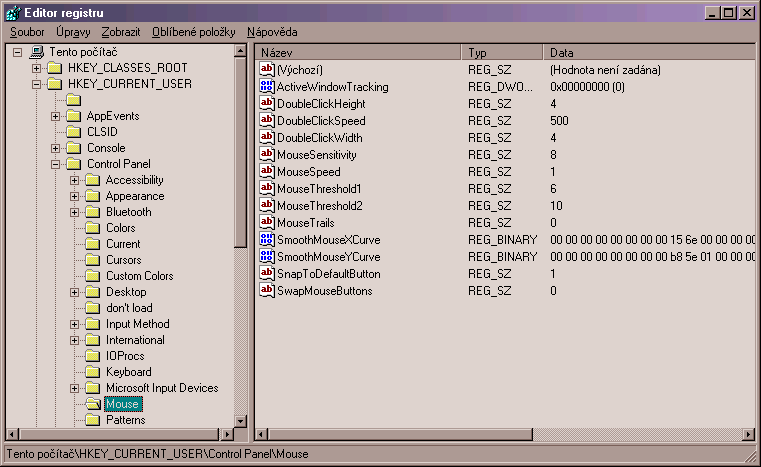
Task: Click the binary icon of SmoothMouseYCurve
Action: [267, 256]
